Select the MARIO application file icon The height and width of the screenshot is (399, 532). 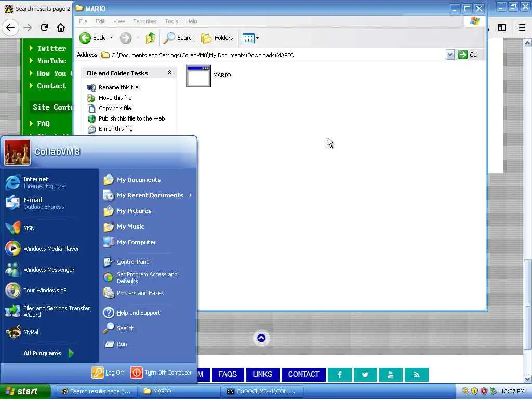coord(198,76)
